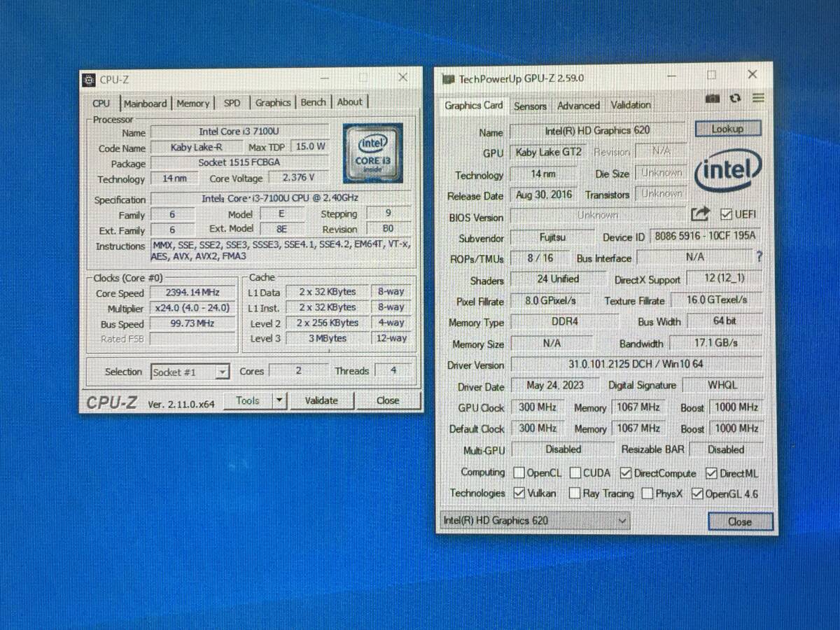This screenshot has width=840, height=630.
Task: Toggle the OpenCL checkbox
Action: point(519,473)
